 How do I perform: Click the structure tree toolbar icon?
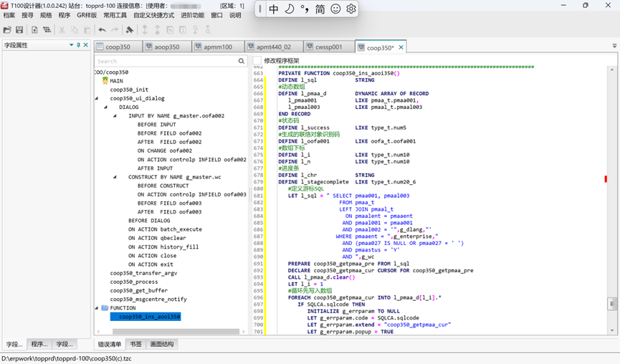coord(47,30)
